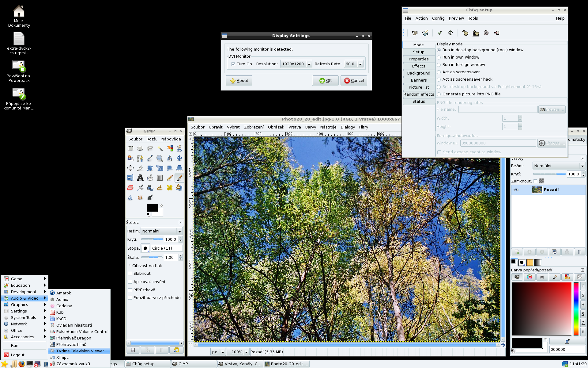This screenshot has width=588, height=368.
Task: Toggle visibility eye of Pozadí layer
Action: tap(516, 190)
